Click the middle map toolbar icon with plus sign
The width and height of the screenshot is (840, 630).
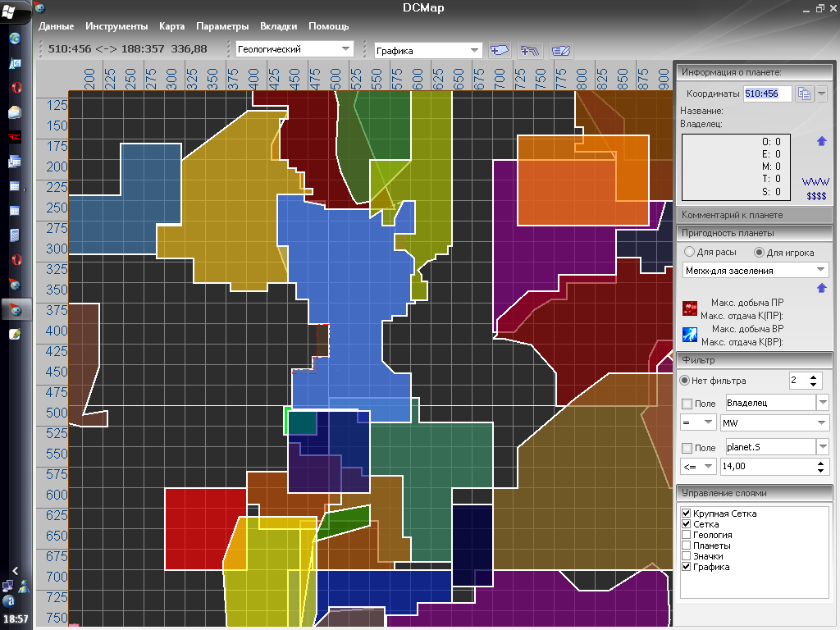[530, 50]
